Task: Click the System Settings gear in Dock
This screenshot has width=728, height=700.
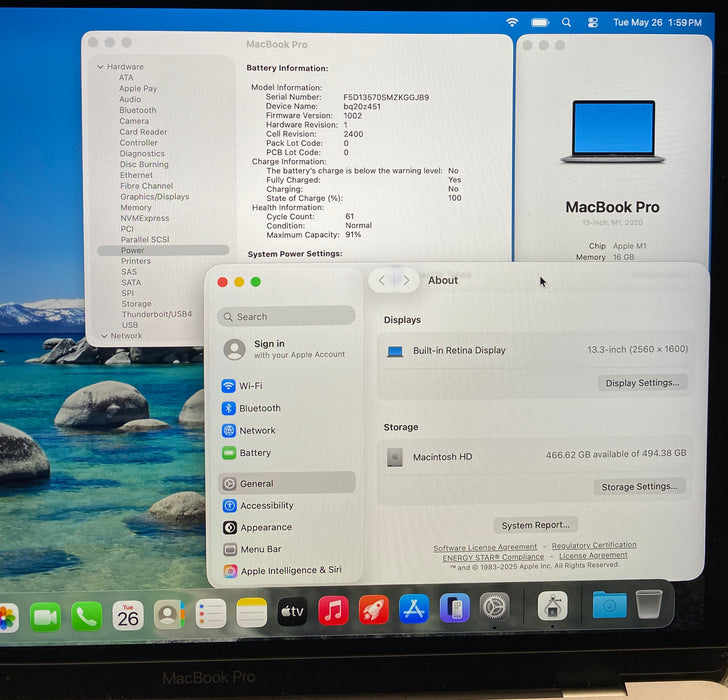Action: 494,606
